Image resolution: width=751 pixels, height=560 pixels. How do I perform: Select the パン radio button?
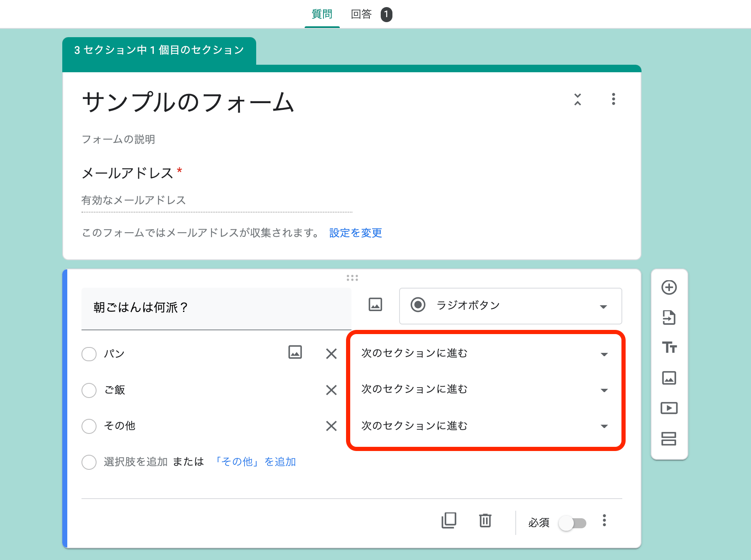(89, 354)
